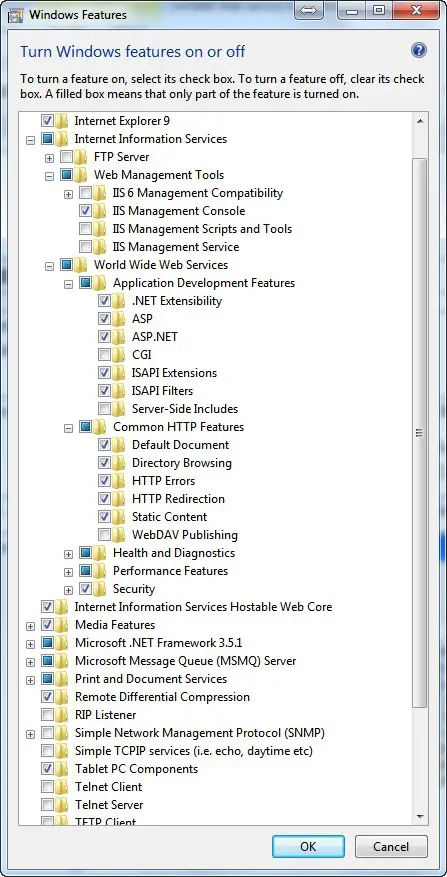
Task: Click the double-arrow button in title bar
Action: 309,10
